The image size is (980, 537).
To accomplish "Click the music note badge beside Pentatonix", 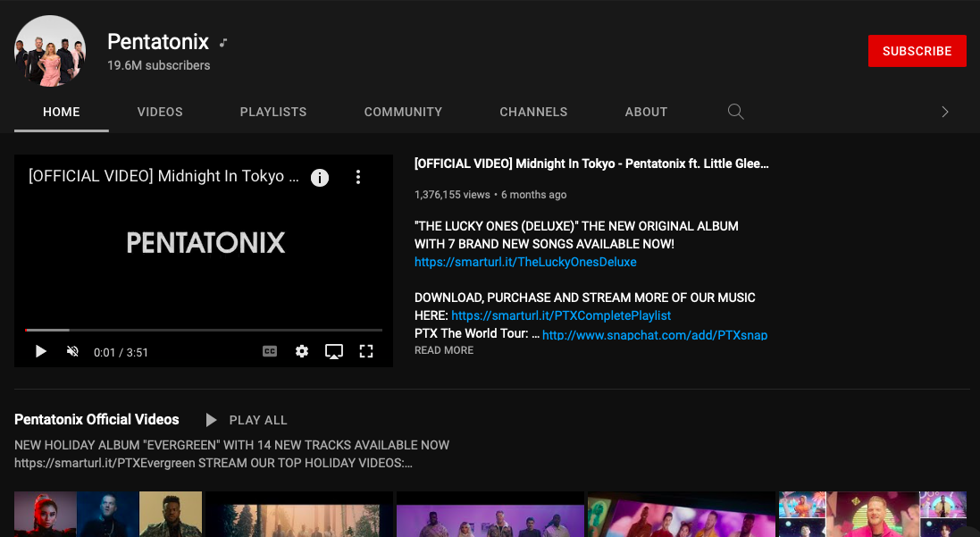I will (223, 43).
